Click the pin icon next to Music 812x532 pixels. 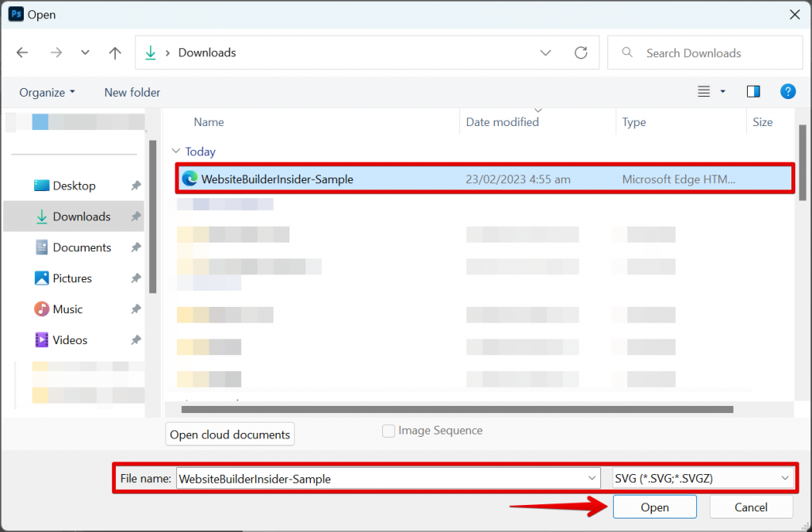coord(136,309)
